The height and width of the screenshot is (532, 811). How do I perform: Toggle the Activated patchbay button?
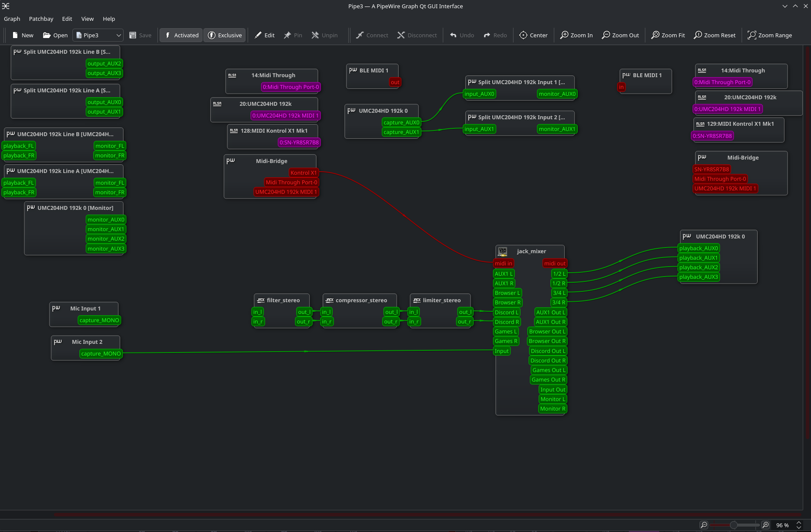coord(181,35)
